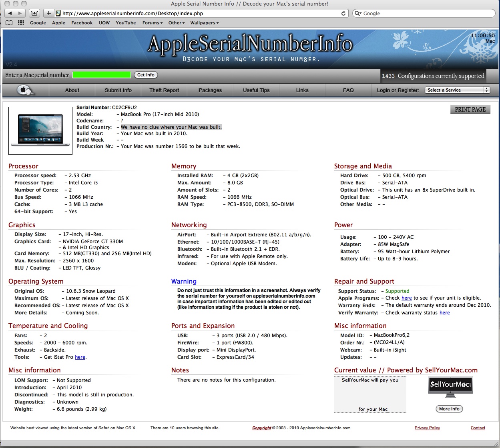The width and height of the screenshot is (500, 448).
Task: Click the Warning section heading
Action: (184, 282)
